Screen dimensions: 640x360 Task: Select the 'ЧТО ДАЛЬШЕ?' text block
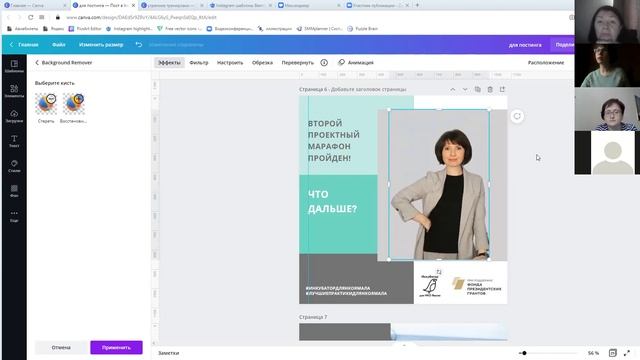tap(332, 201)
